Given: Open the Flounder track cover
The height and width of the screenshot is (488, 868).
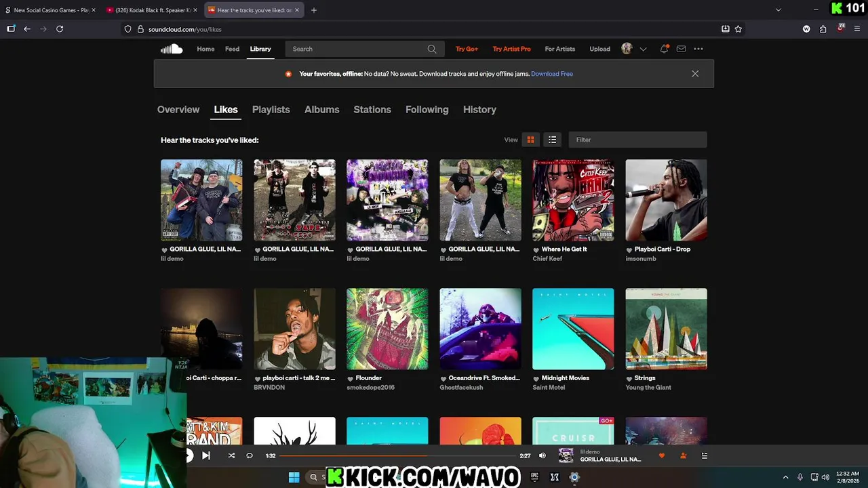Looking at the screenshot, I should [x=387, y=329].
